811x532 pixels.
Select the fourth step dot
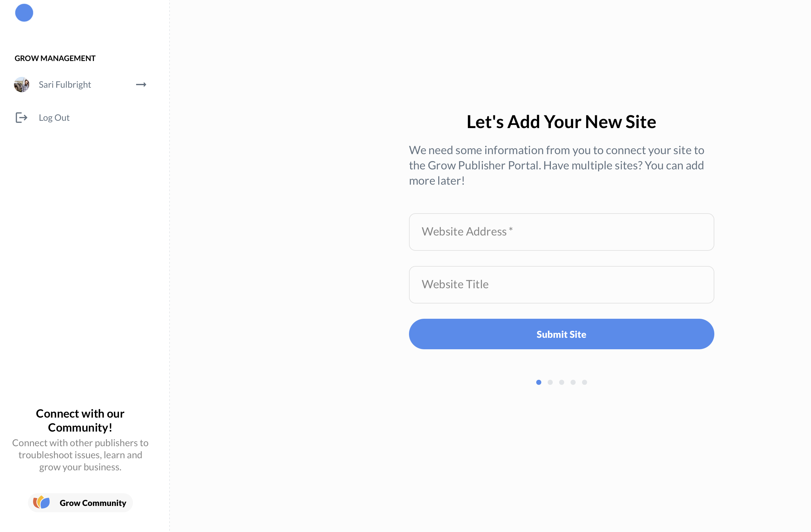tap(573, 382)
